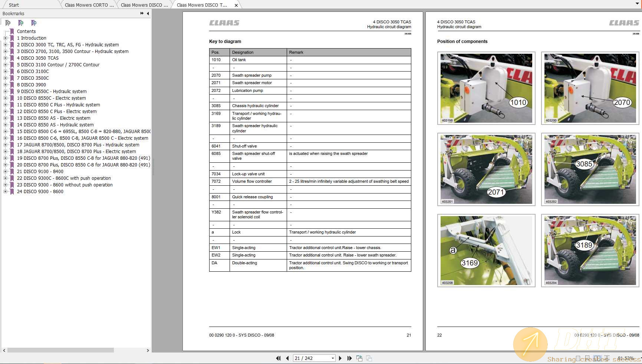The image size is (642, 364).
Task: Click the 'Key to diagram' heading
Action: (x=225, y=42)
